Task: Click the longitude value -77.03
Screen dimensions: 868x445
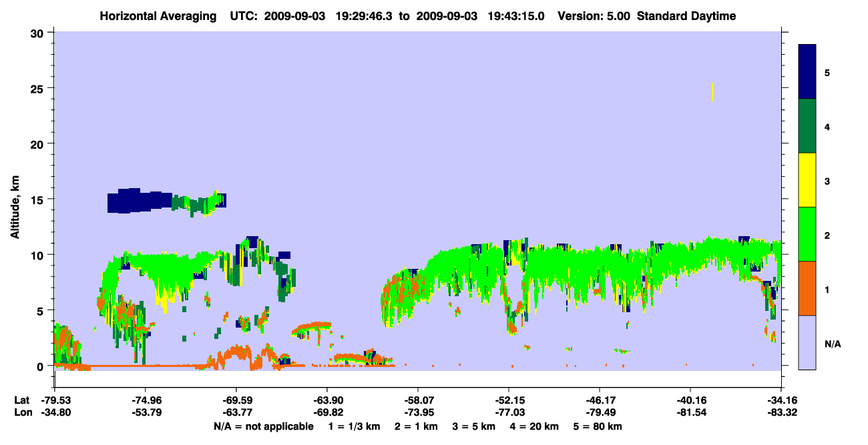Action: [508, 413]
